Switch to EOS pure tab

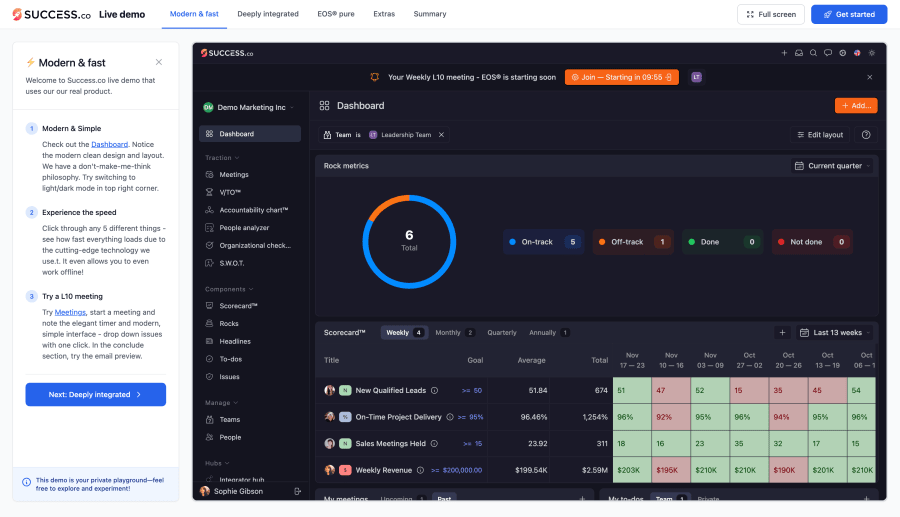point(336,14)
